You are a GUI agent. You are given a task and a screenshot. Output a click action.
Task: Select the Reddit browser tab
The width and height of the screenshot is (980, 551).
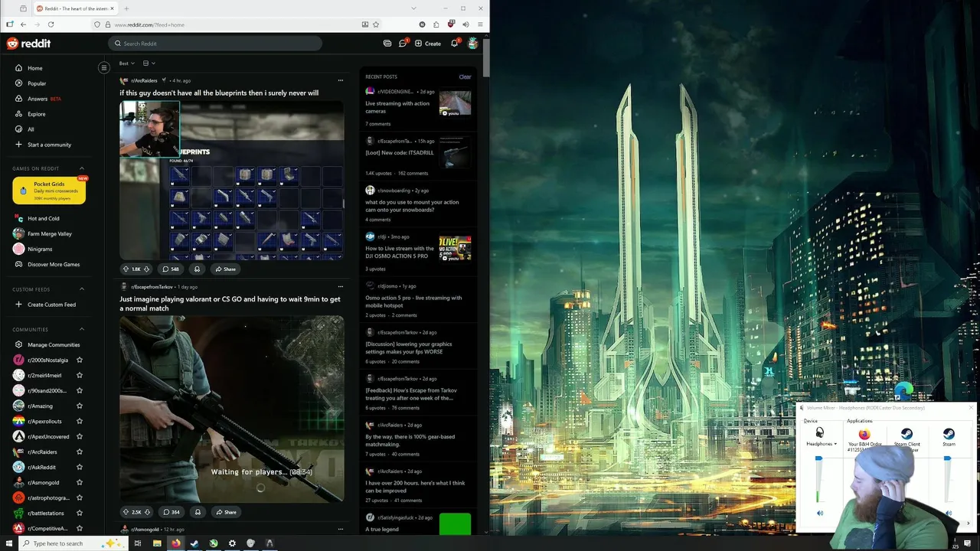tap(75, 8)
